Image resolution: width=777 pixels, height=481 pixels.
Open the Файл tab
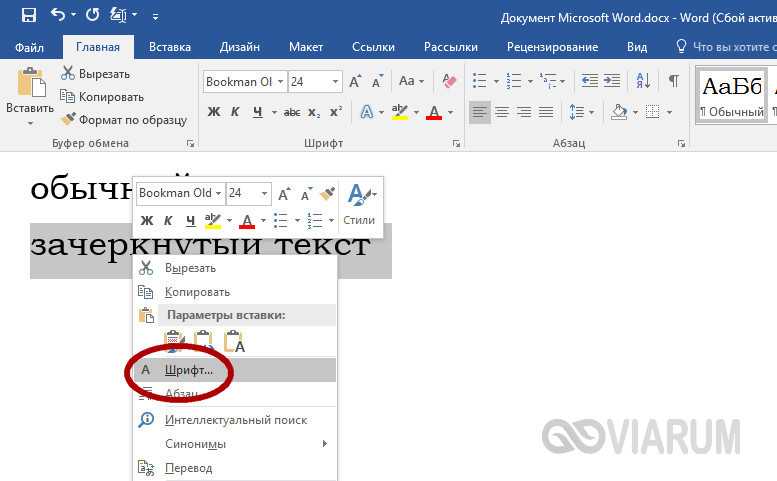click(29, 47)
